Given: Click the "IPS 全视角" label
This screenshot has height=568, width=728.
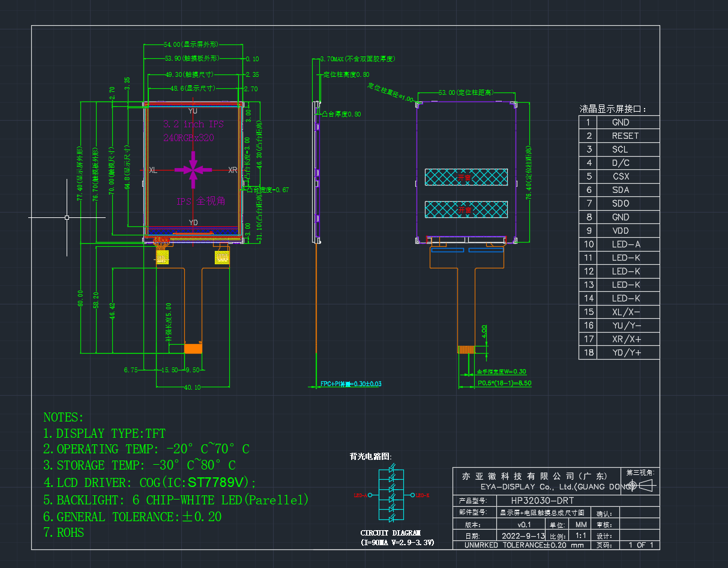Looking at the screenshot, I should pos(201,201).
